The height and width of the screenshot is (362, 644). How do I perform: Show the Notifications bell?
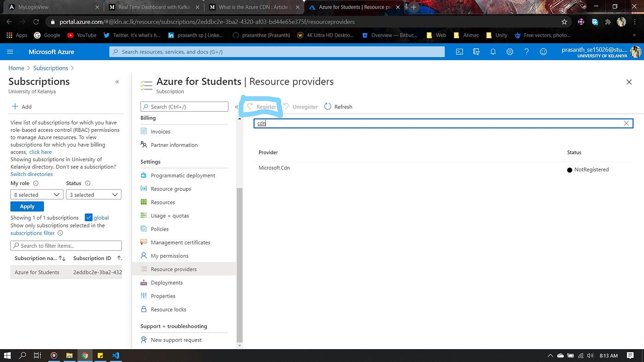493,52
